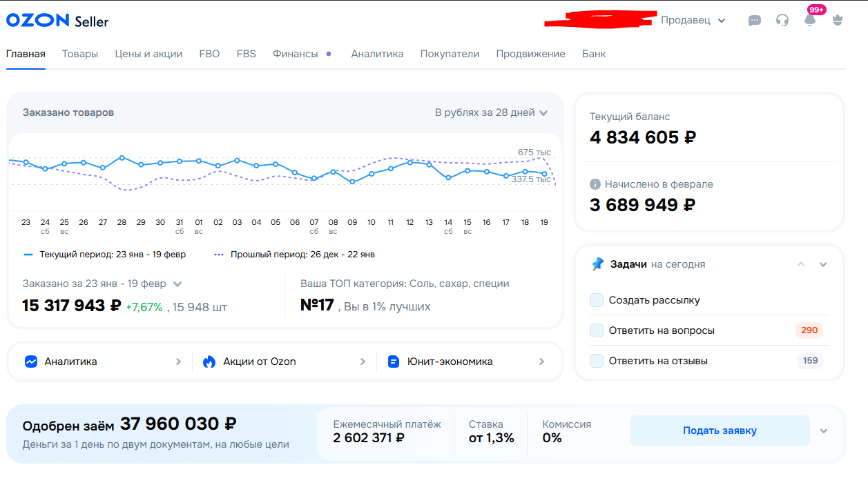Open the Цены и акции tab
The width and height of the screenshot is (868, 485).
pos(148,54)
